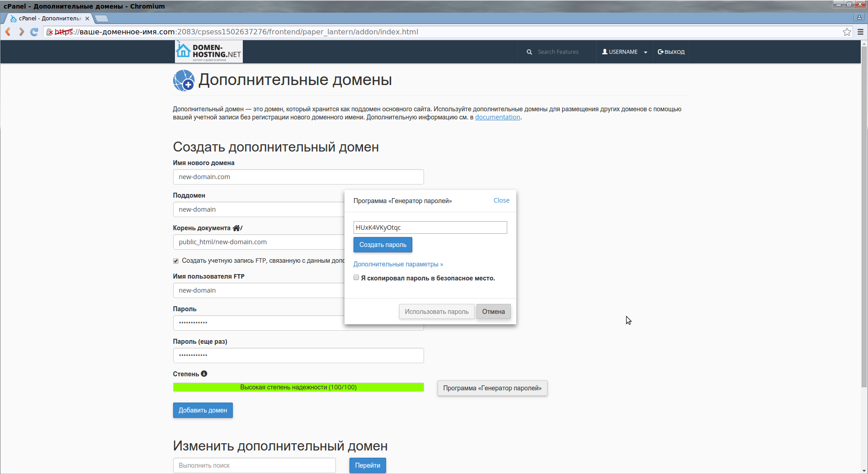
Task: Click the Additional Domains globe icon
Action: 184,81
